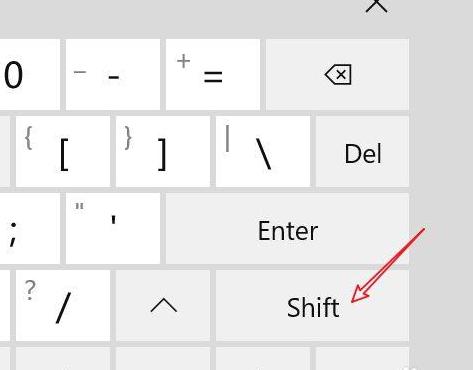Tap the Enter key

click(x=287, y=229)
